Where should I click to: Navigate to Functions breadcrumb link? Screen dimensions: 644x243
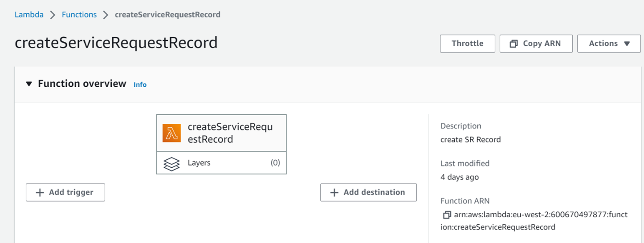[79, 15]
